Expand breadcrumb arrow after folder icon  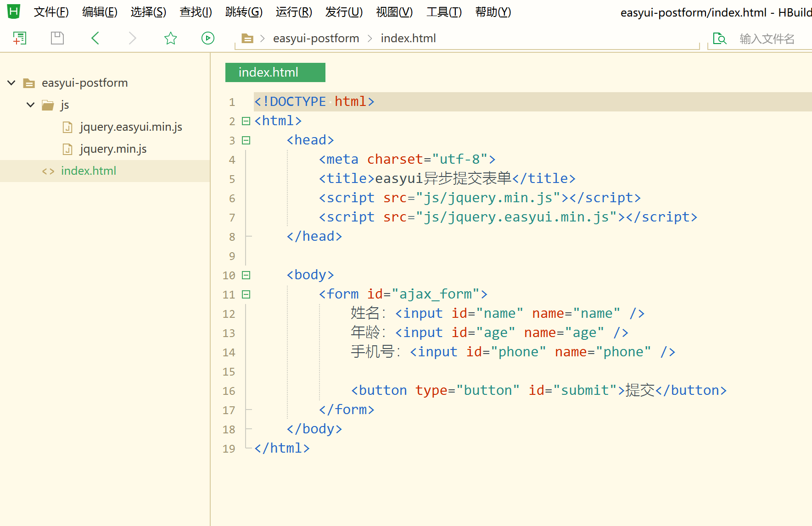(263, 39)
